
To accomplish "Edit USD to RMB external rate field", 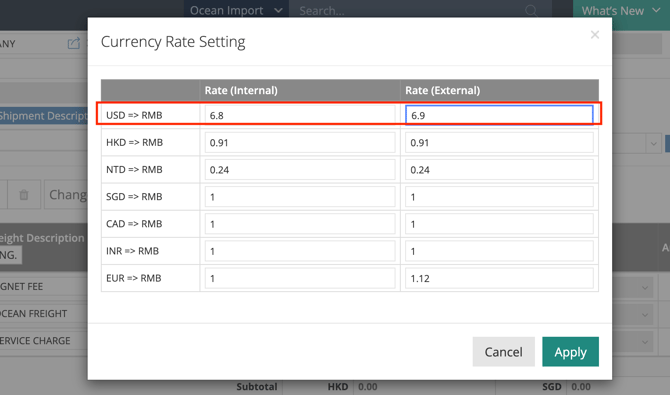I will pos(499,115).
